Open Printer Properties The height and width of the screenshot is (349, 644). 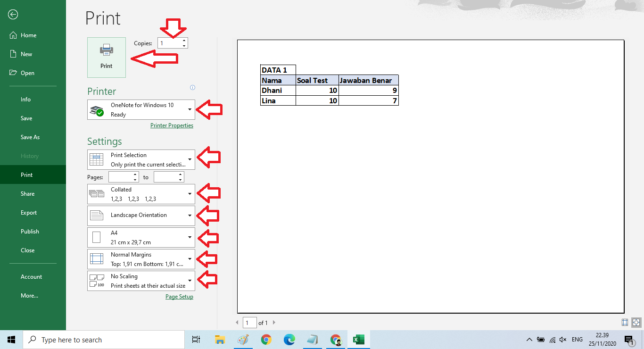point(172,125)
